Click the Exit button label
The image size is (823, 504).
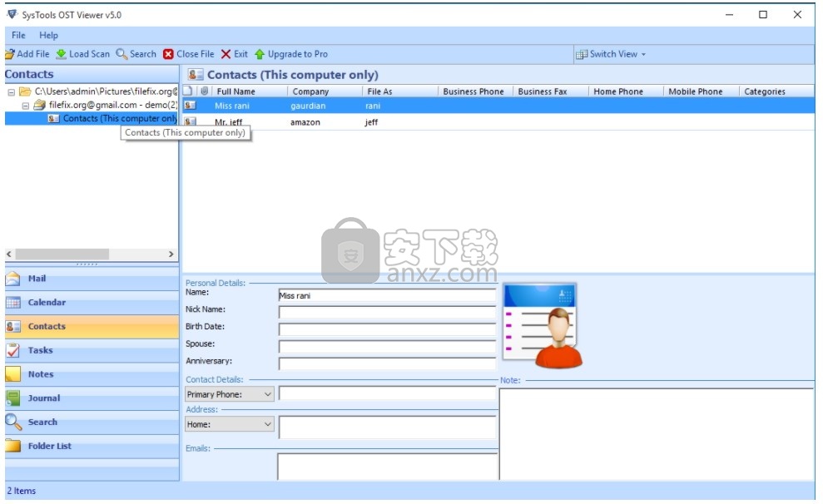(241, 54)
